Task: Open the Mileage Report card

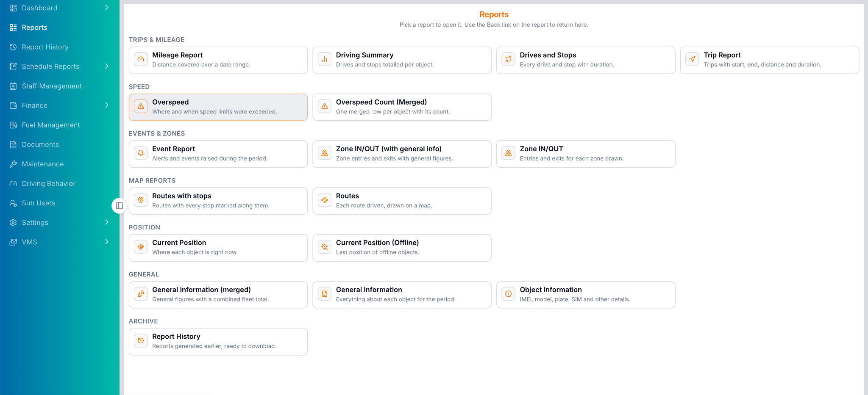Action: tap(218, 60)
